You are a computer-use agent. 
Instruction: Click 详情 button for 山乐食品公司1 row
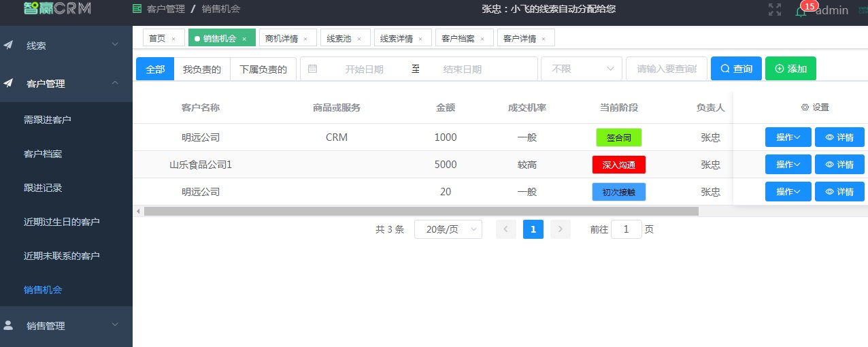tap(839, 165)
